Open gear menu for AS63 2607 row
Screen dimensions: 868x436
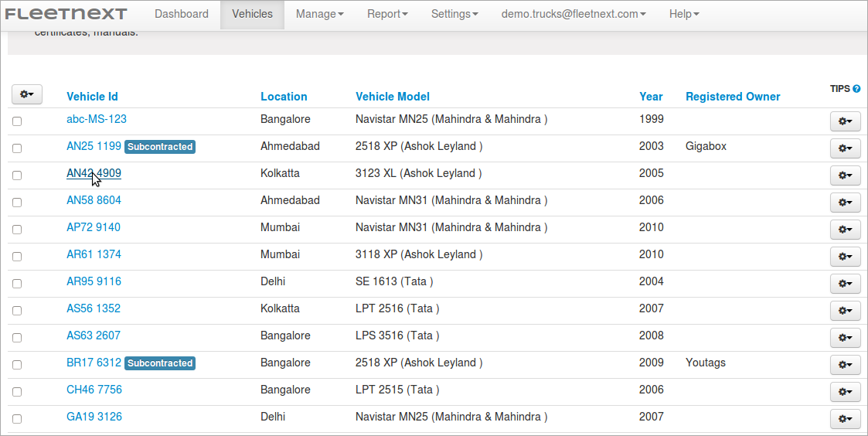tap(845, 338)
